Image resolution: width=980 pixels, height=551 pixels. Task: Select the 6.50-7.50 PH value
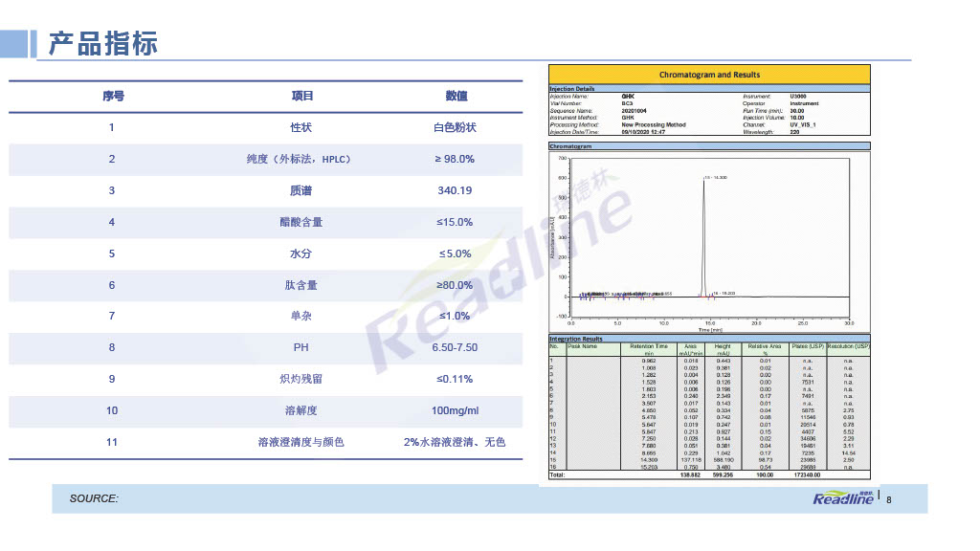click(455, 348)
